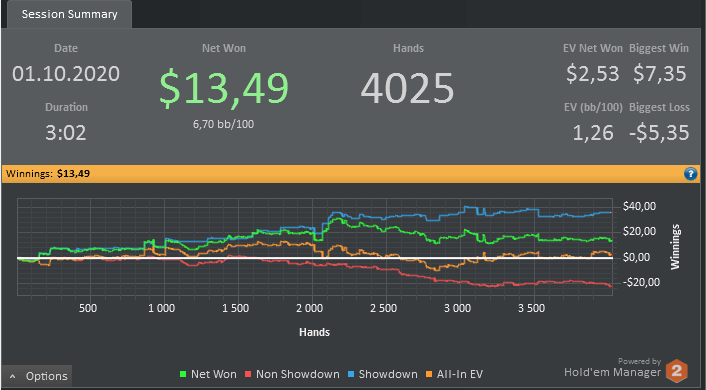Click the Winnings y-axis title
706x390 pixels.
coord(675,247)
